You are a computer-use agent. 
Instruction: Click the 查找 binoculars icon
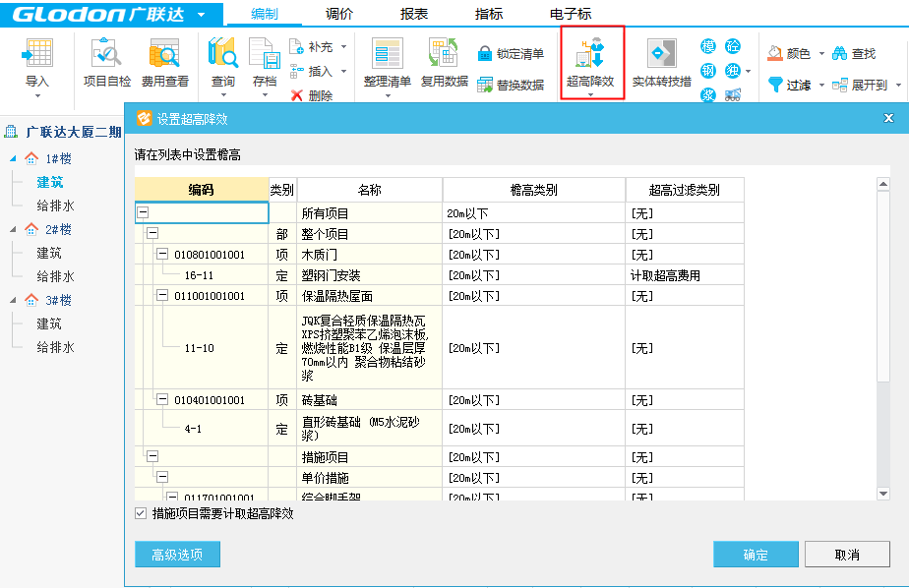[x=840, y=54]
